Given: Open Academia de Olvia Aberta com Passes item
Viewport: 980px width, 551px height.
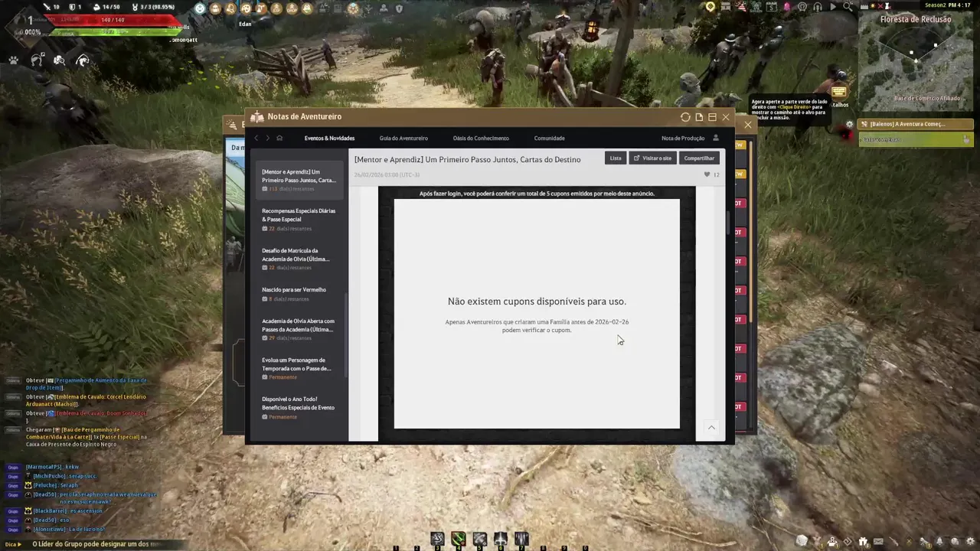Looking at the screenshot, I should [299, 329].
